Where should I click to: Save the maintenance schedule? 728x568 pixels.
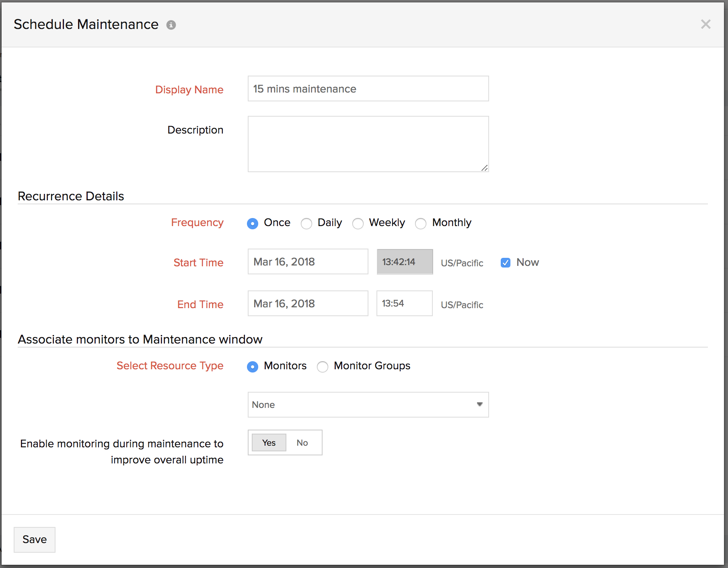click(34, 539)
